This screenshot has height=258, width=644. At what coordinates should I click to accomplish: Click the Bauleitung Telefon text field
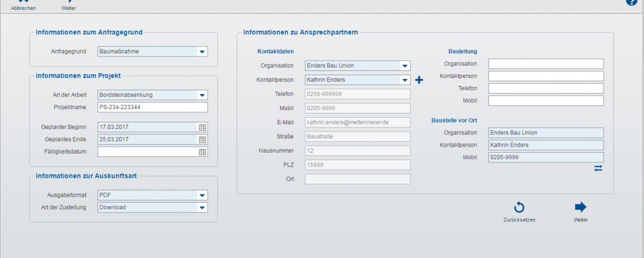tap(546, 89)
